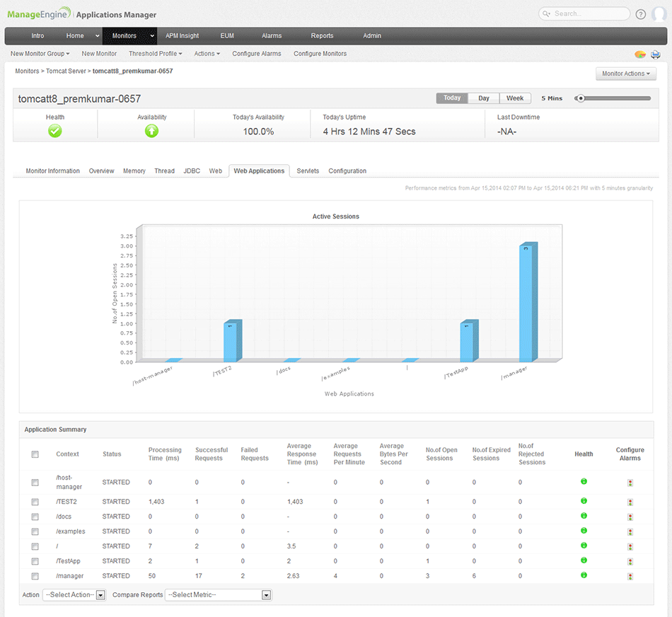This screenshot has height=617, width=672.
Task: Open the Reports menu
Action: tap(323, 35)
